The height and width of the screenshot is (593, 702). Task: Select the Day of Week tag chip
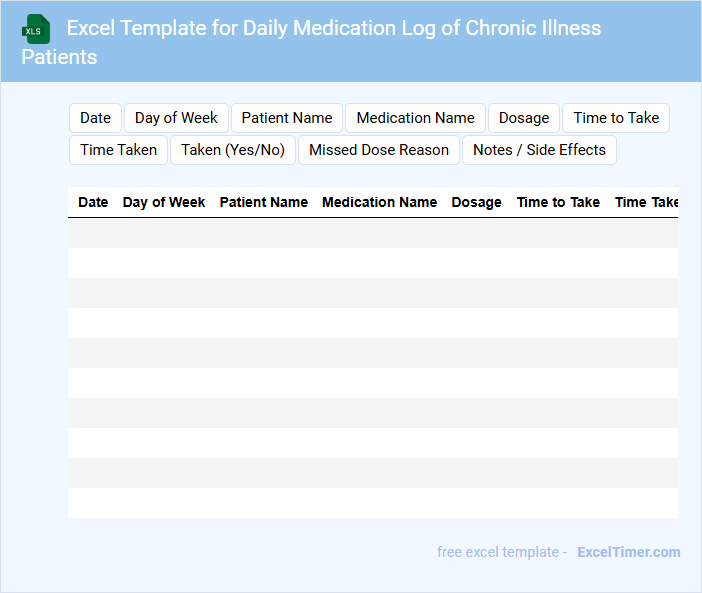176,118
